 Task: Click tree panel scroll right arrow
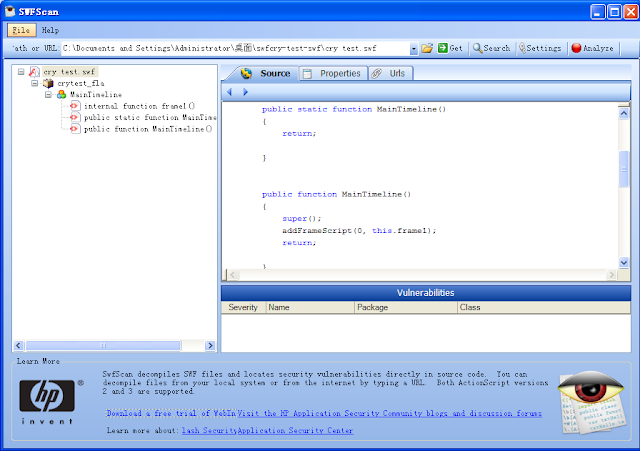click(x=210, y=346)
